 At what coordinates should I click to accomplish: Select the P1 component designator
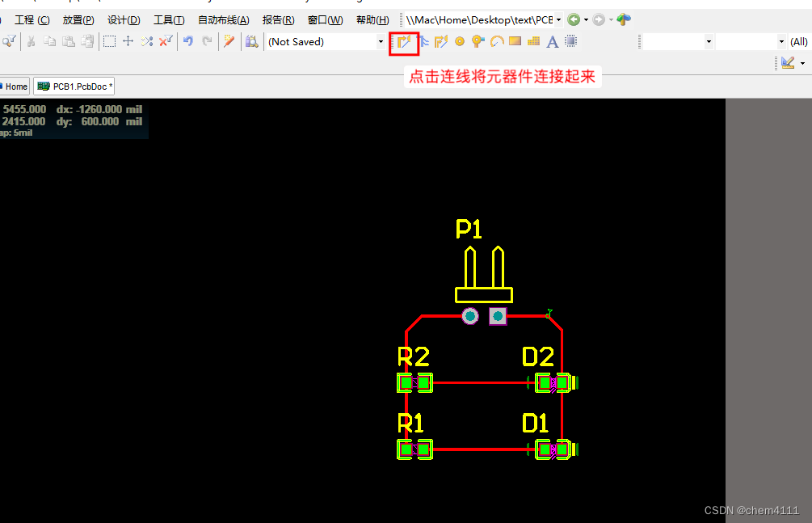coord(469,229)
